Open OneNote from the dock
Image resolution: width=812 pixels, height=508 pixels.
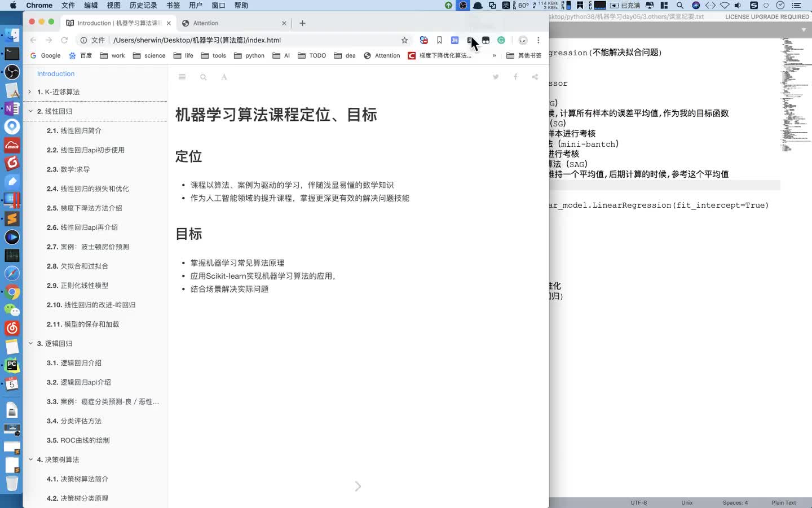click(12, 108)
